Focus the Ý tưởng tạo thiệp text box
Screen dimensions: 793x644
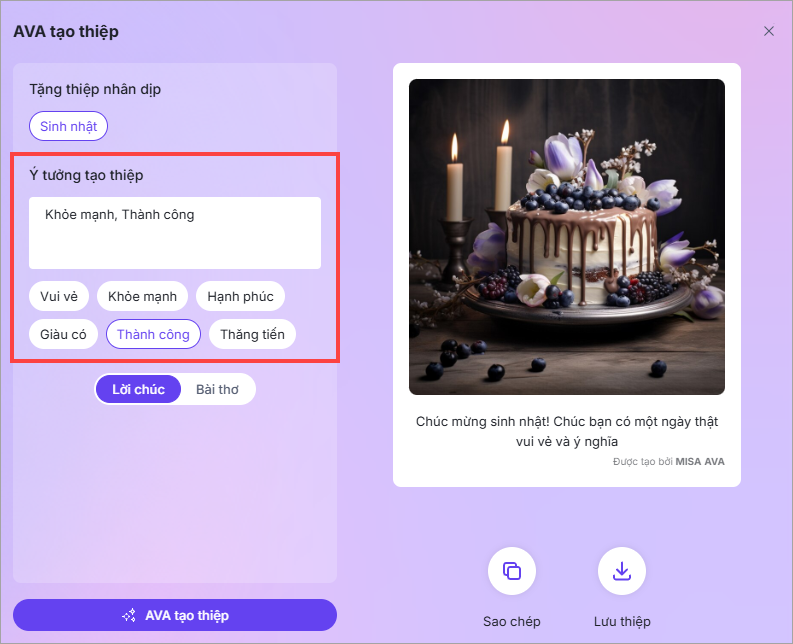[x=175, y=233]
